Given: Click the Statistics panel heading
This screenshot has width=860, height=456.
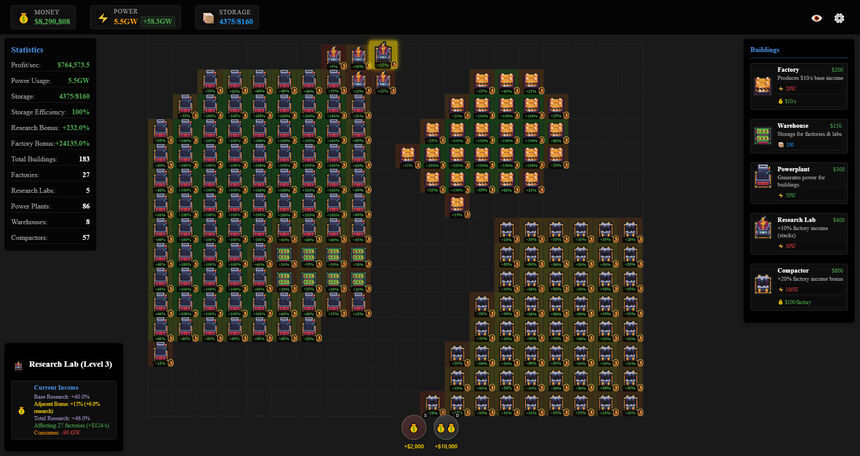Looking at the screenshot, I should click(27, 50).
